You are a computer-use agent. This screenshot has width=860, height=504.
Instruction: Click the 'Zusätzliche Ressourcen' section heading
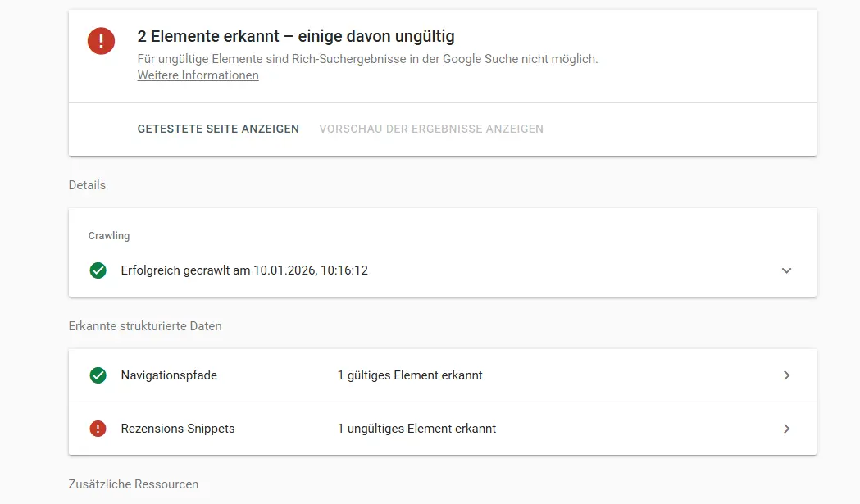[134, 484]
